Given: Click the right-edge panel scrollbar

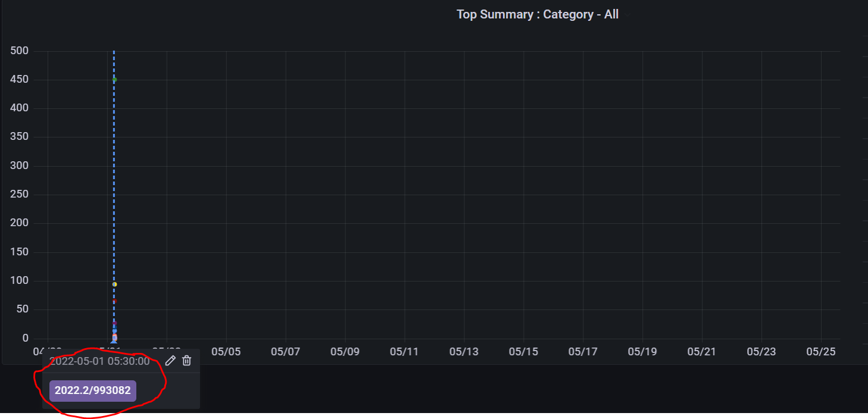Looking at the screenshot, I should [864, 179].
